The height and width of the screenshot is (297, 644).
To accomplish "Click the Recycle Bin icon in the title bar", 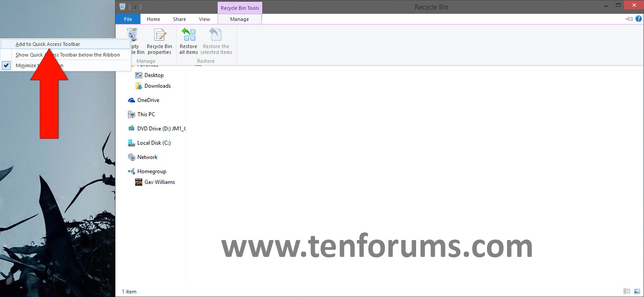I will point(122,6).
